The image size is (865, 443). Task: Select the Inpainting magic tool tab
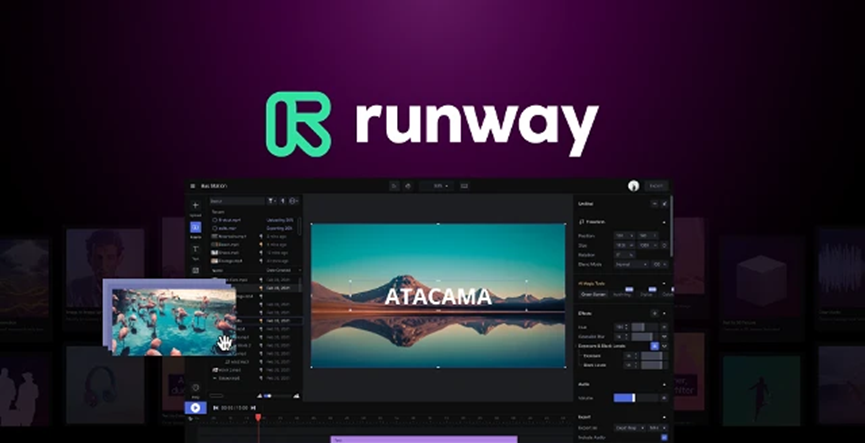(622, 295)
